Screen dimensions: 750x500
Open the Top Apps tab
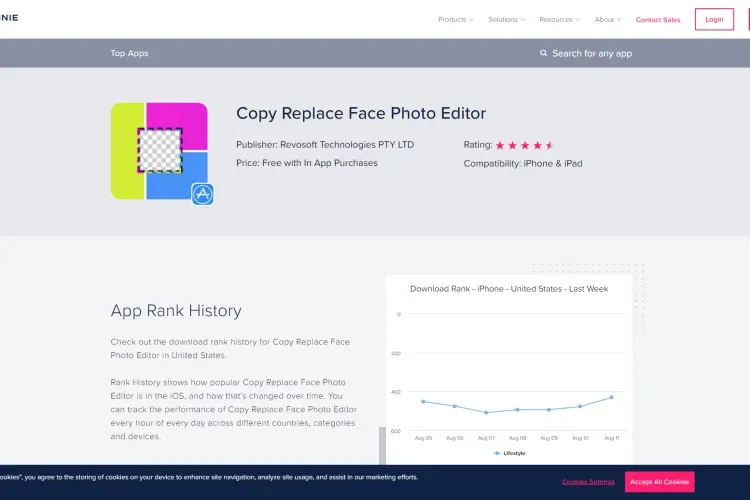tap(129, 53)
